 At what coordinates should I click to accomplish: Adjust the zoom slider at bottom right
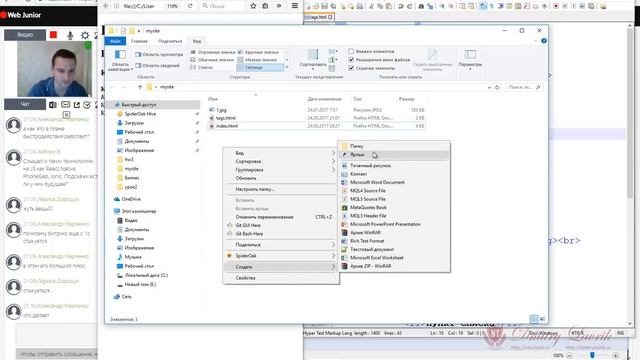point(592,356)
